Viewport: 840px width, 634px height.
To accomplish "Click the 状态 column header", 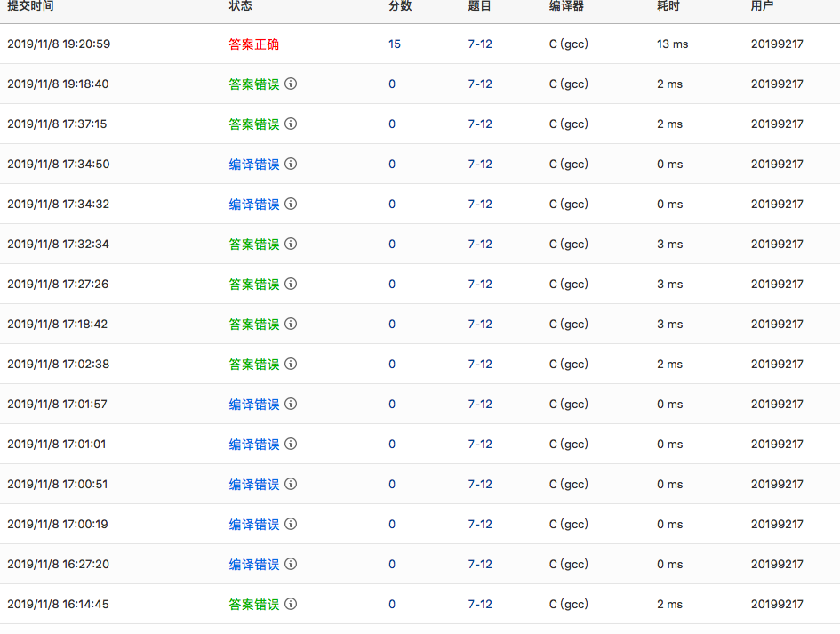I will (x=241, y=6).
